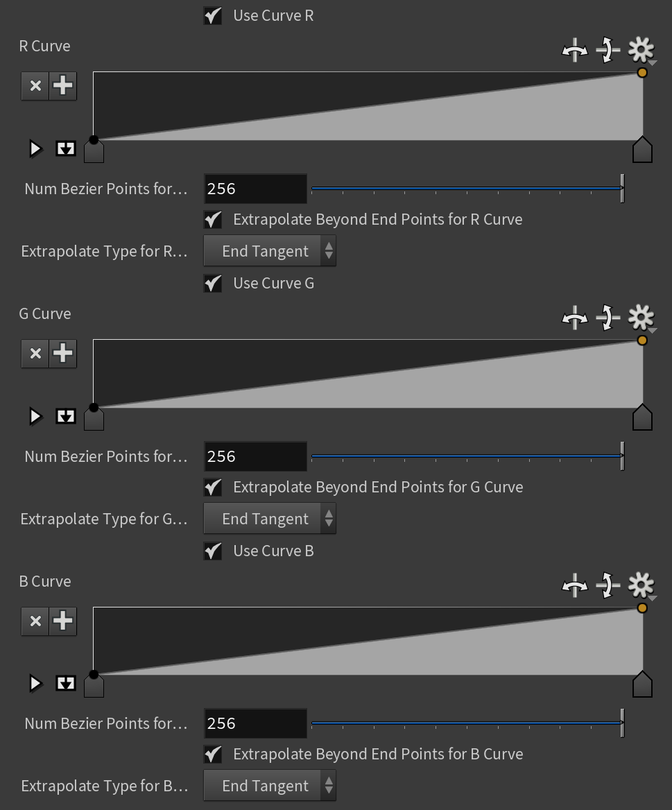Remove the selected point from R Curve
Screen dimensions: 672x810
pos(35,86)
